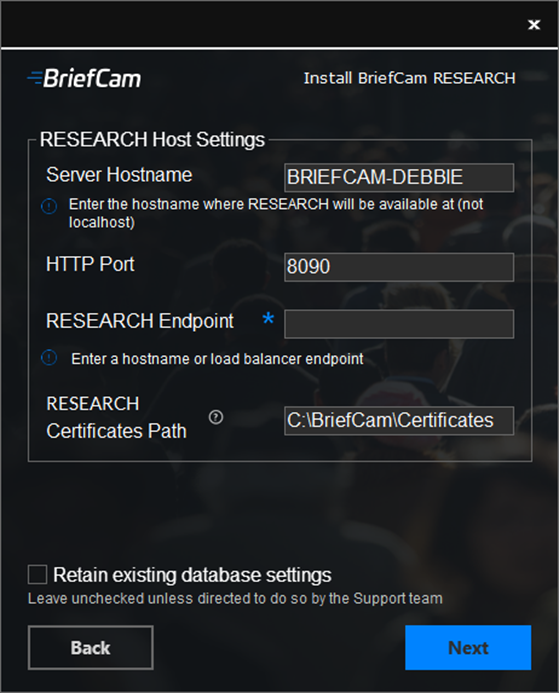
Task: Click info icon beside hostname hint
Action: [x=49, y=206]
